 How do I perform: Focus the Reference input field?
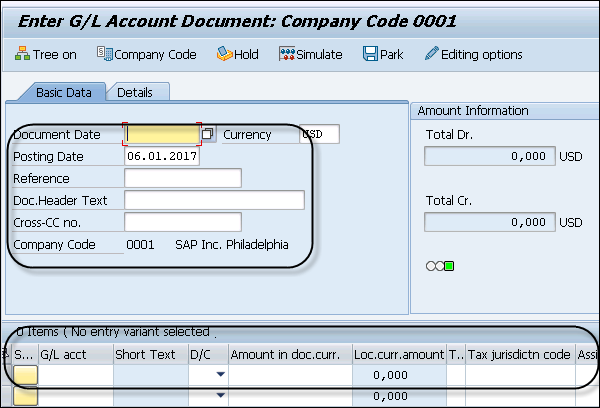183,178
